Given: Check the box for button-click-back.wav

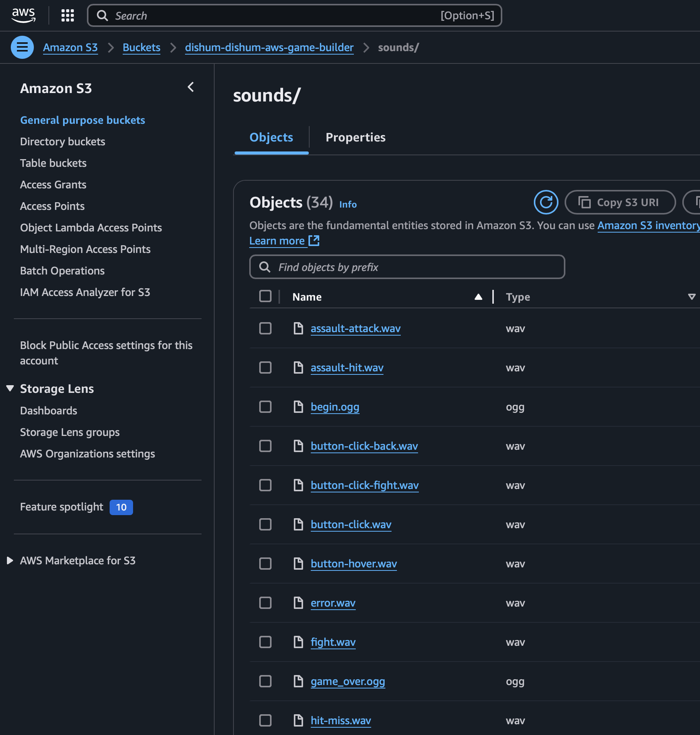Looking at the screenshot, I should click(x=265, y=446).
